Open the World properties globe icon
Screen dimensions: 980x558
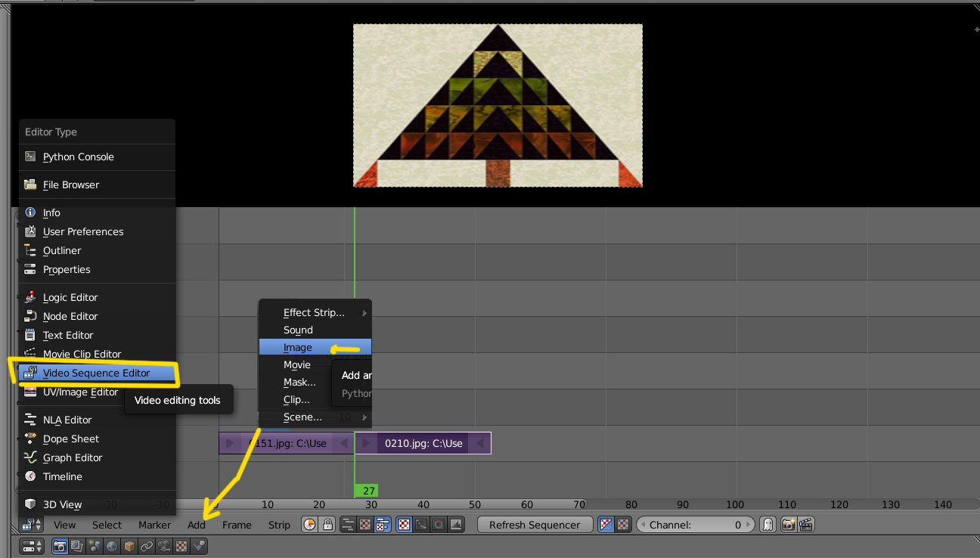(x=112, y=546)
